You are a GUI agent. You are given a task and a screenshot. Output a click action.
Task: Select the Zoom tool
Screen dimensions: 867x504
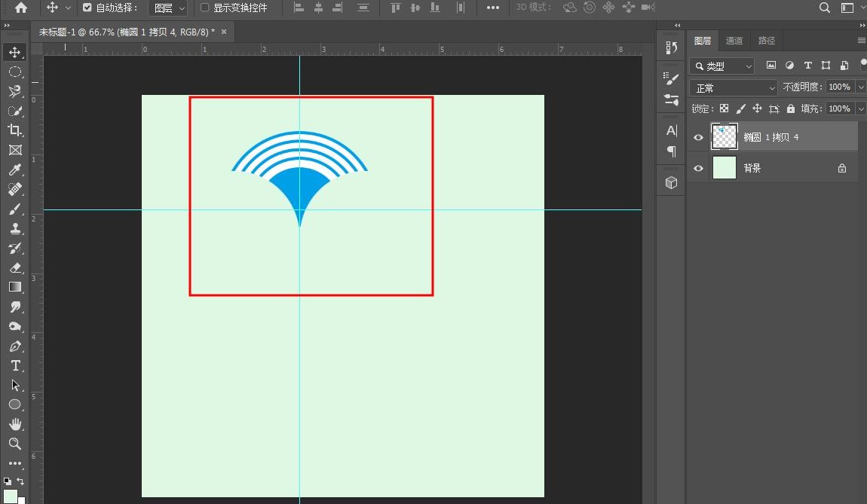[15, 444]
